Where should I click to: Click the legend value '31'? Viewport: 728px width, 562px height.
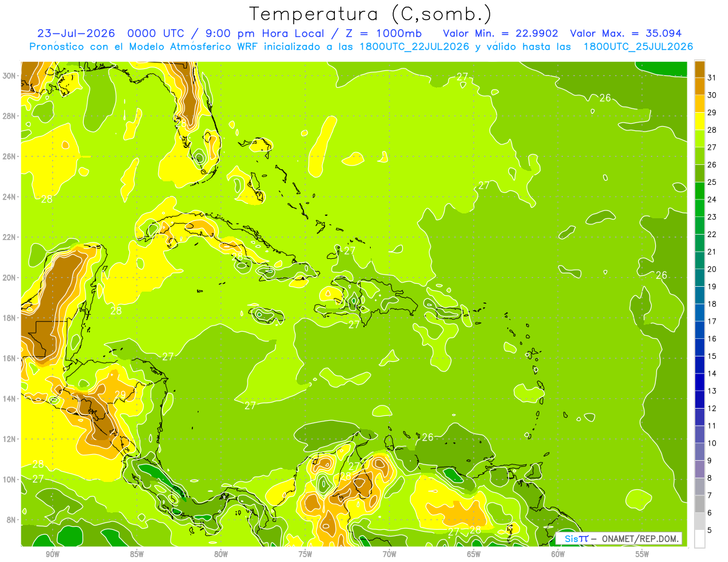click(712, 77)
